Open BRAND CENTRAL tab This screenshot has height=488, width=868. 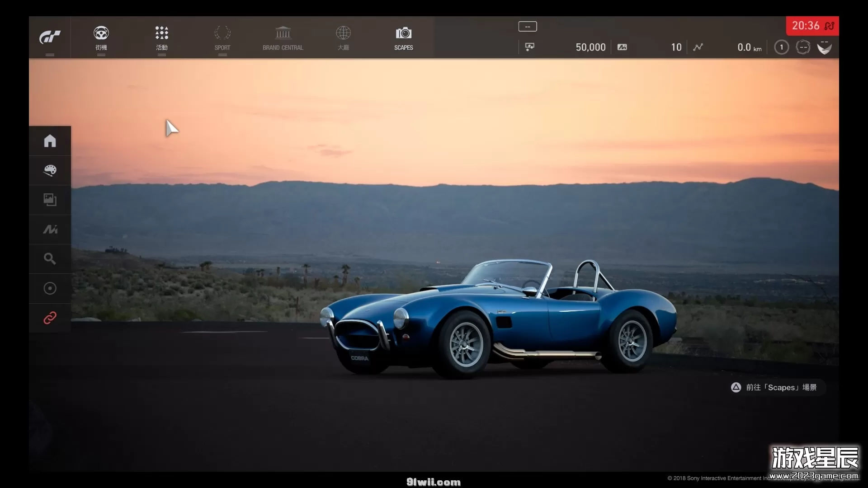point(283,38)
